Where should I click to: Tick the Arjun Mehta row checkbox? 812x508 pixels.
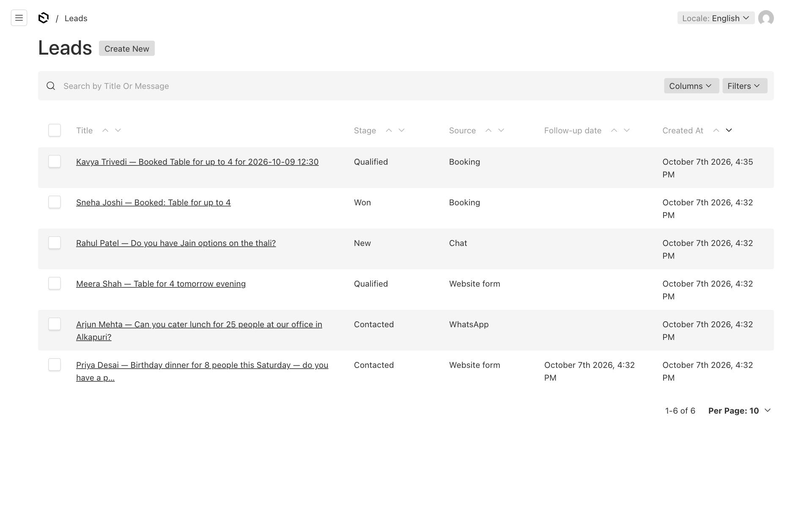55,324
